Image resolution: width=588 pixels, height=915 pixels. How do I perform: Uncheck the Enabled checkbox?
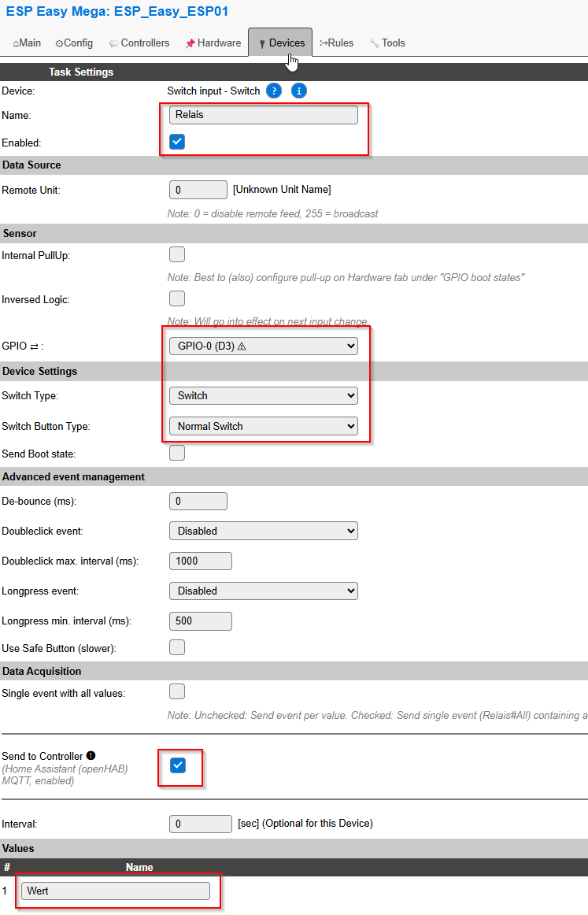tap(177, 142)
